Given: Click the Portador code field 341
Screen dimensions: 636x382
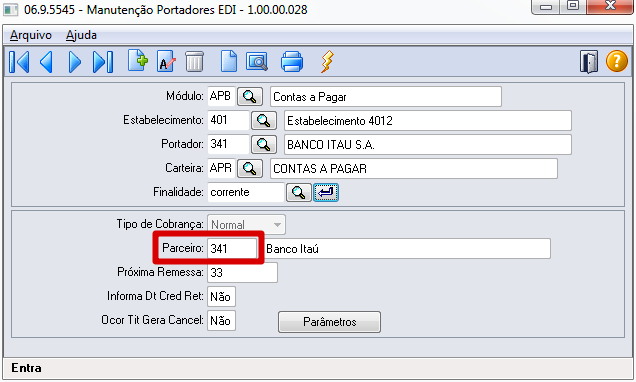Looking at the screenshot, I should 228,144.
